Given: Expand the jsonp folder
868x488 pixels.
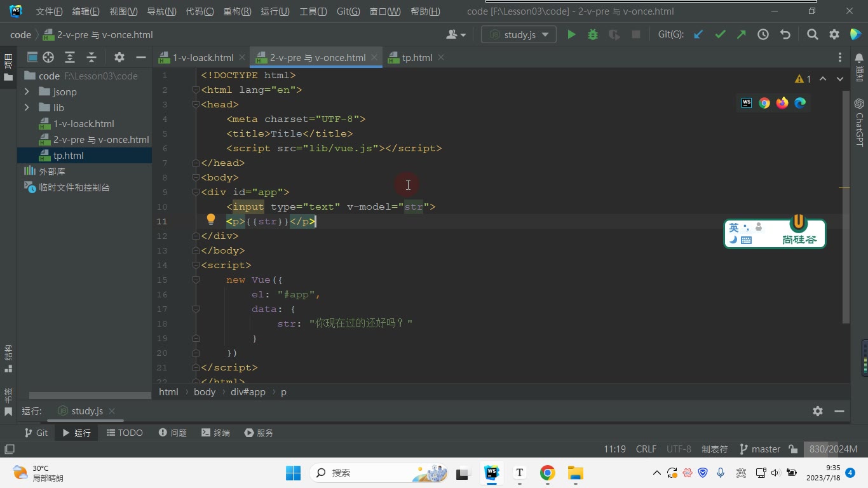Looking at the screenshot, I should (27, 91).
